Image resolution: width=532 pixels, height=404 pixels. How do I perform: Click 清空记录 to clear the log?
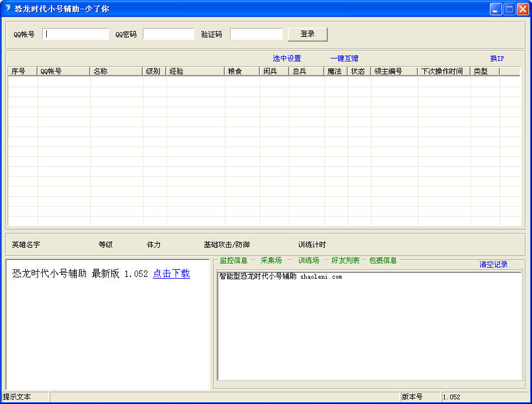[493, 265]
